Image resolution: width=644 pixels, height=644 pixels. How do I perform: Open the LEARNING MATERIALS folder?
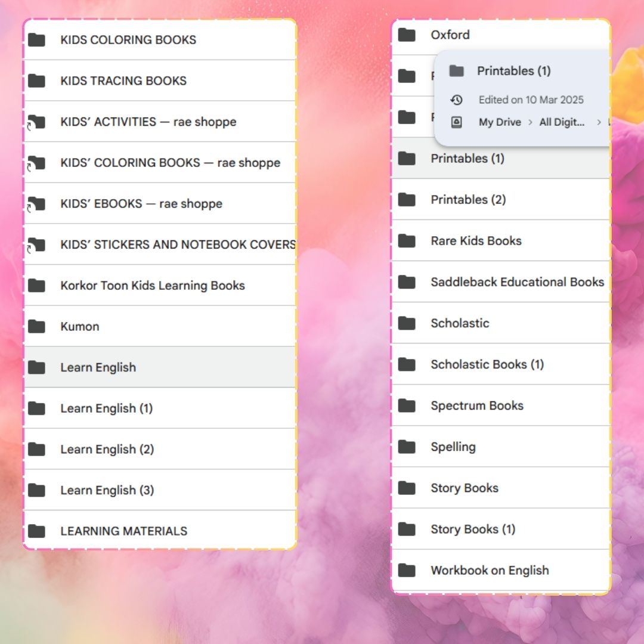coord(124,531)
